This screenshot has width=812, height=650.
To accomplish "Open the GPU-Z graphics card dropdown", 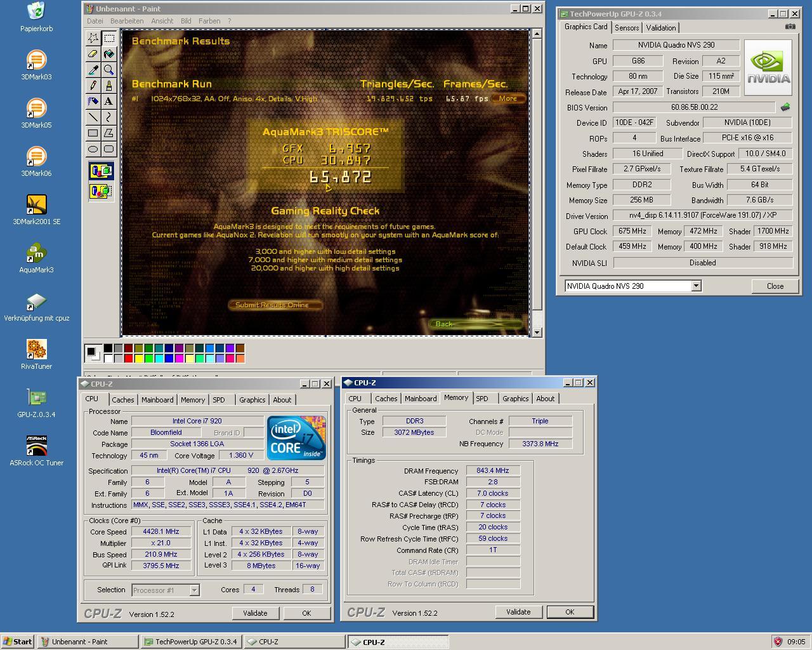I will tap(696, 286).
